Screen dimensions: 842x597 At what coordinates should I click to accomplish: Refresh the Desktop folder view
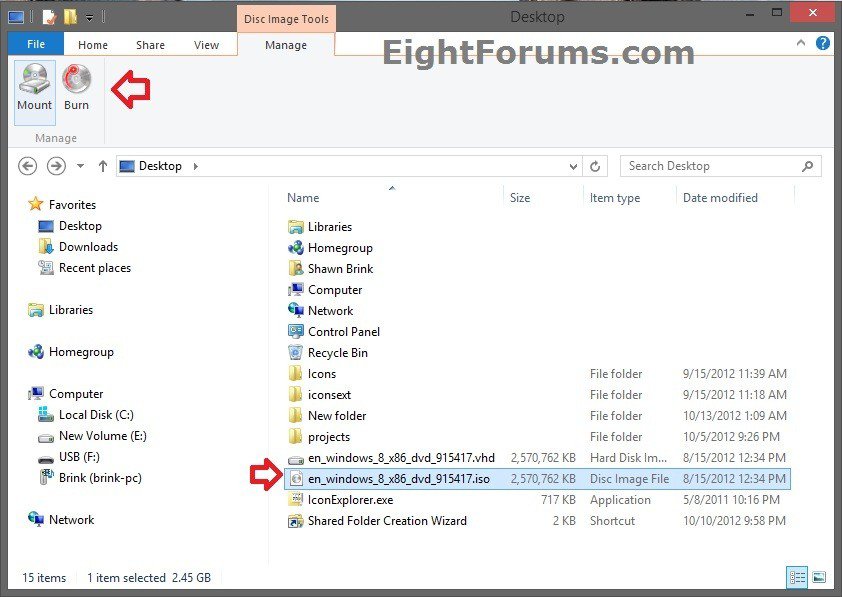595,167
